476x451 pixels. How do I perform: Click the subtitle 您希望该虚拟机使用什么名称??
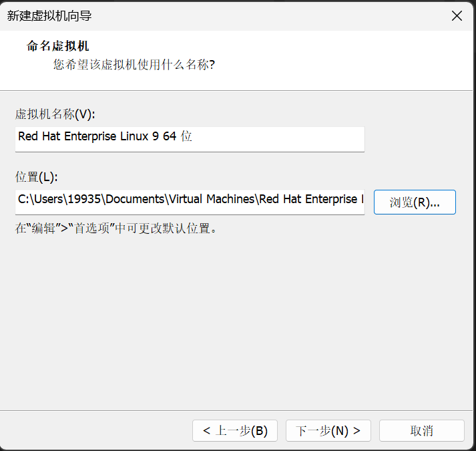[x=134, y=64]
